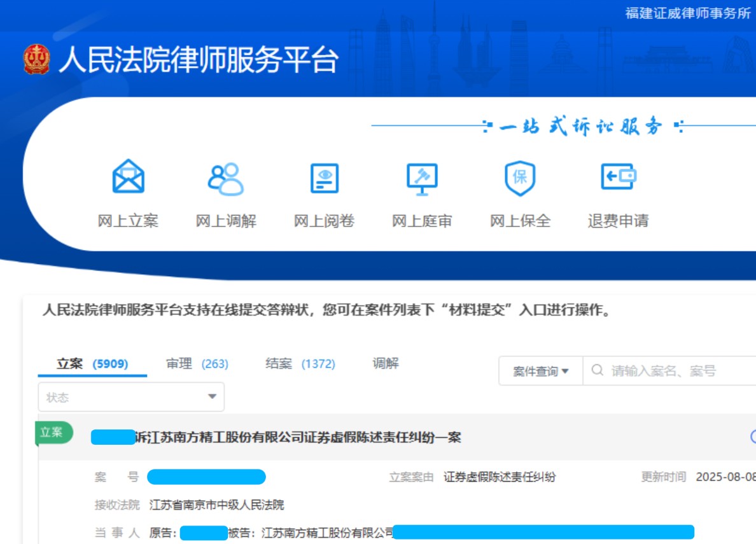
Task: Open the 退费申请 refund icon
Action: pyautogui.click(x=618, y=176)
